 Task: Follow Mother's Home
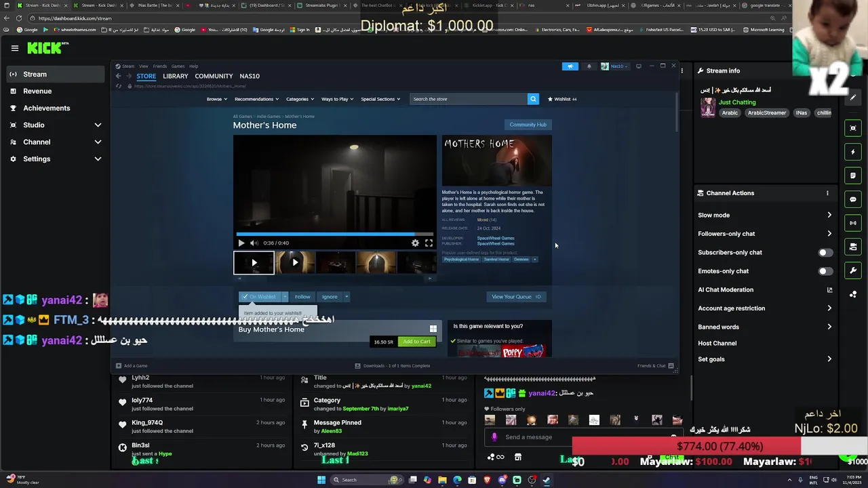click(x=302, y=297)
